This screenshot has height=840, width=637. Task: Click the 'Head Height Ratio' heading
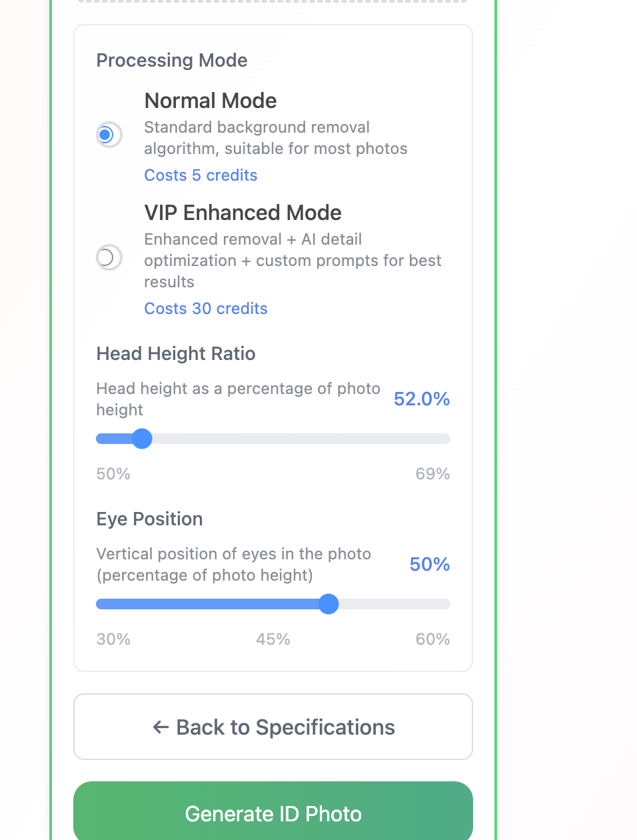[x=175, y=353]
